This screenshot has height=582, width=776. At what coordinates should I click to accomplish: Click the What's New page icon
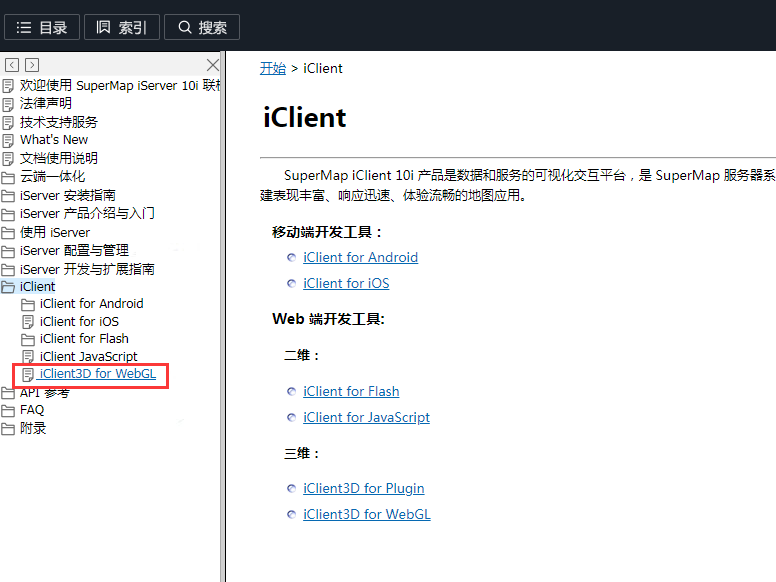pos(8,141)
